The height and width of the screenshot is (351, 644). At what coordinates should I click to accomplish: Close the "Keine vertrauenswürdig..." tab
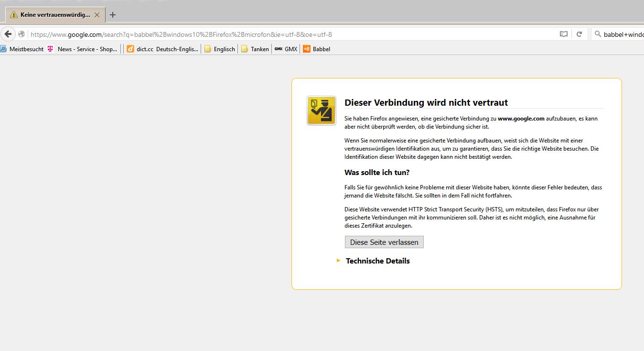(97, 15)
